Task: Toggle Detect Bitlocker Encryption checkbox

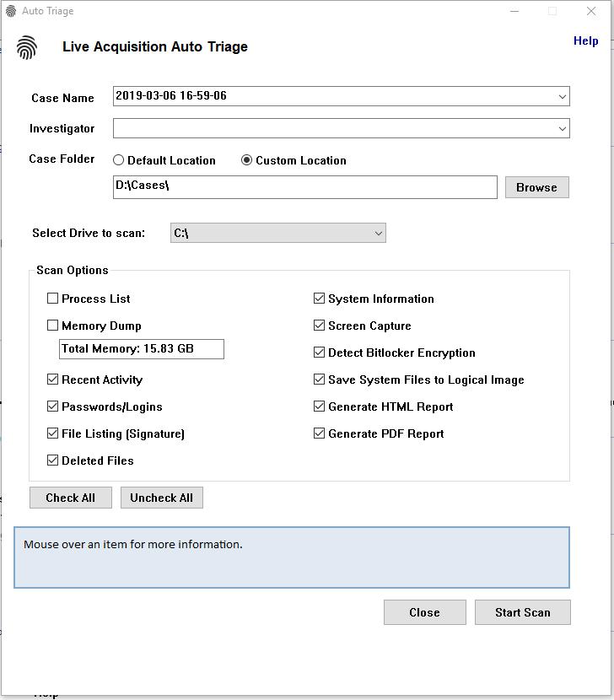Action: (x=320, y=353)
